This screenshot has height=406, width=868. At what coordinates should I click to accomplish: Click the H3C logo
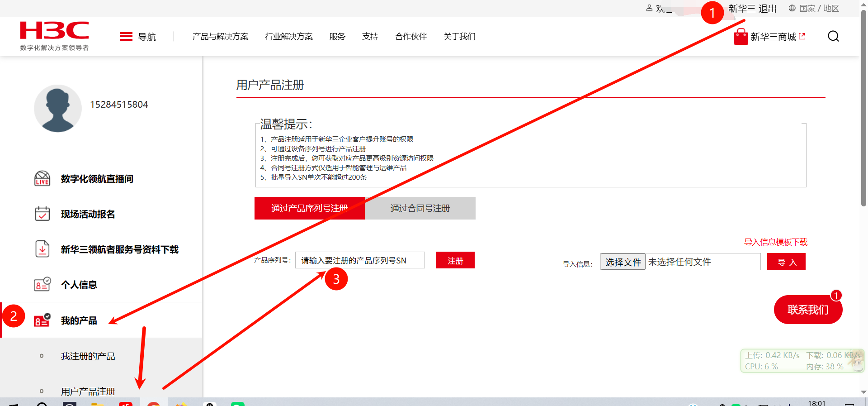point(54,36)
